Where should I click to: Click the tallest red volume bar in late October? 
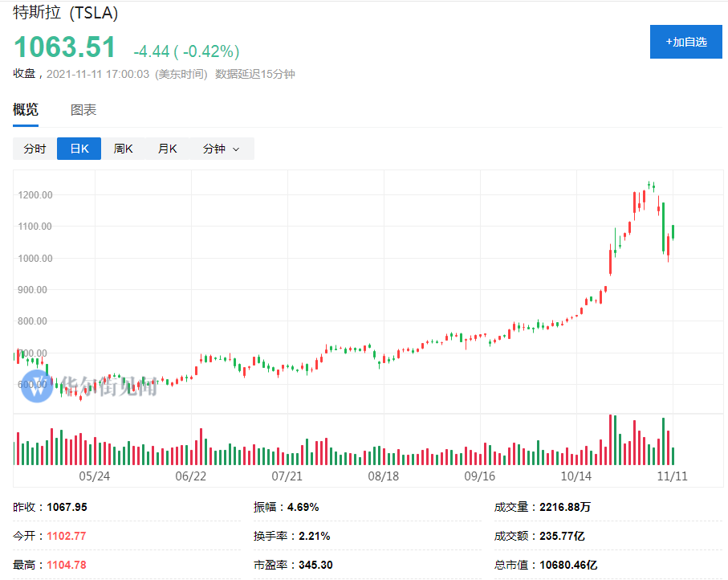610,439
